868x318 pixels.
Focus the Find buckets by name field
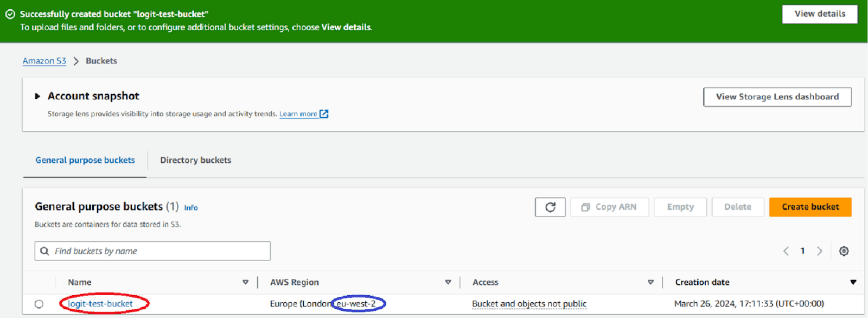coord(152,251)
